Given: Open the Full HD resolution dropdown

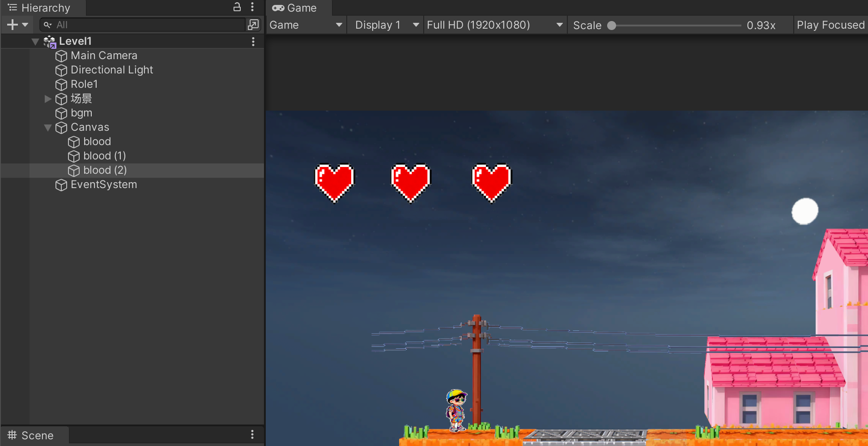Looking at the screenshot, I should click(494, 25).
